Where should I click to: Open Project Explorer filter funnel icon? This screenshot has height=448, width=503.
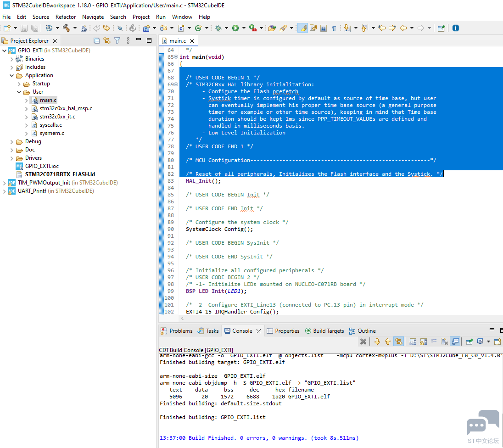(117, 40)
